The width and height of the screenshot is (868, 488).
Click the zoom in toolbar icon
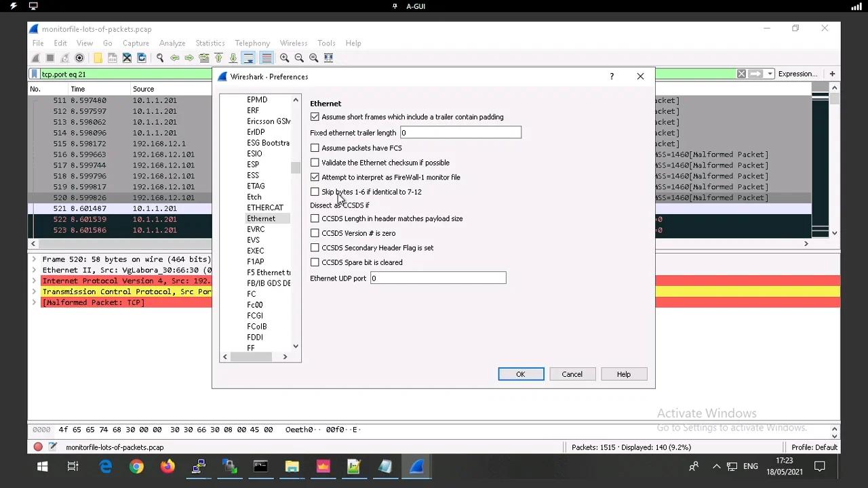285,58
